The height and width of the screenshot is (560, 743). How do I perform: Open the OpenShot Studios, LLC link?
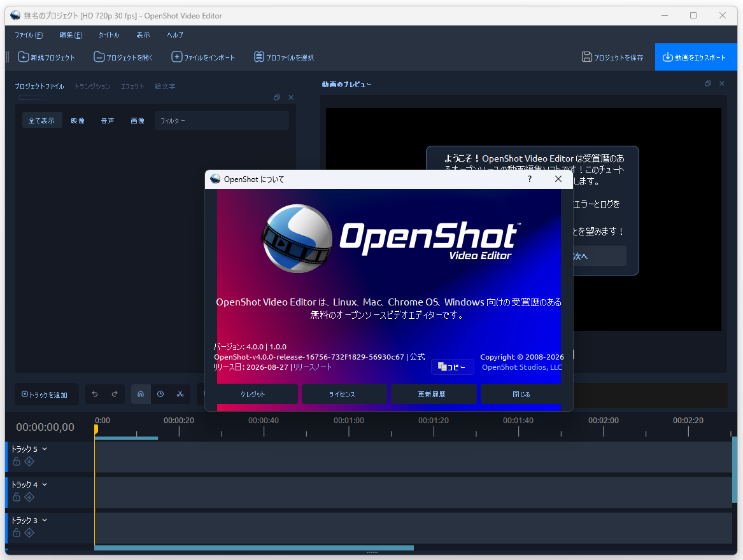tap(521, 367)
